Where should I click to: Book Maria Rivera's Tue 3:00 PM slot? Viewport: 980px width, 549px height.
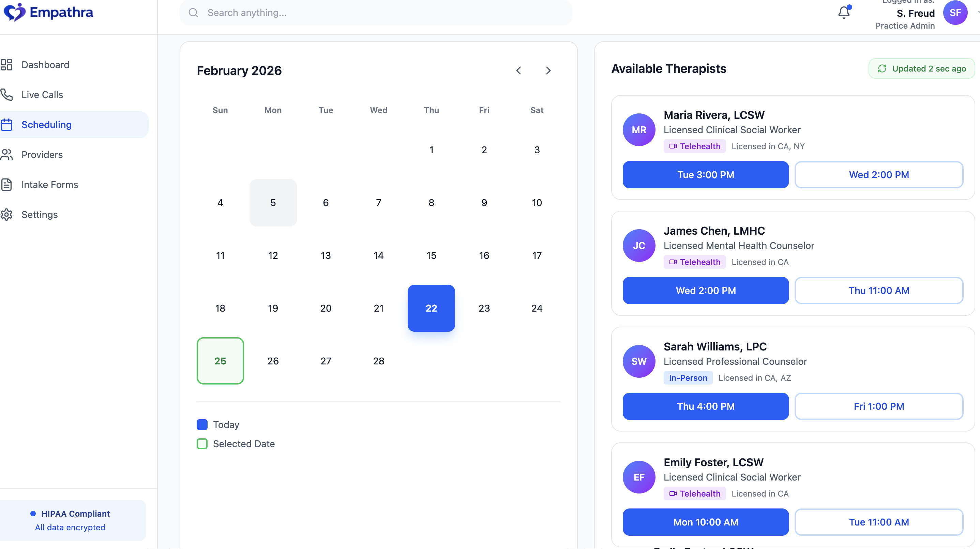click(705, 174)
